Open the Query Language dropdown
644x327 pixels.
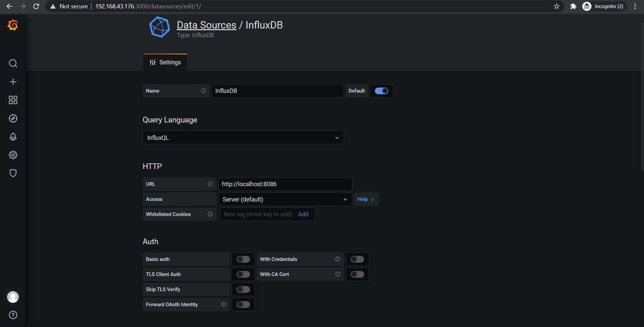point(243,137)
